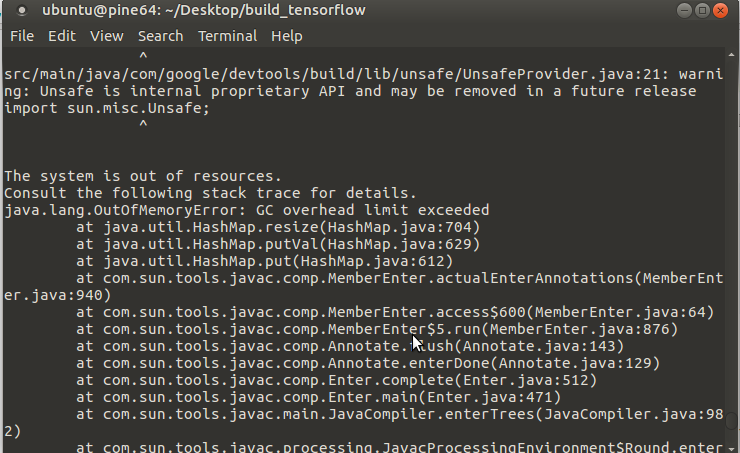Close the build_tensorflow terminal window
Image resolution: width=740 pixels, height=453 pixels.
pos(721,10)
